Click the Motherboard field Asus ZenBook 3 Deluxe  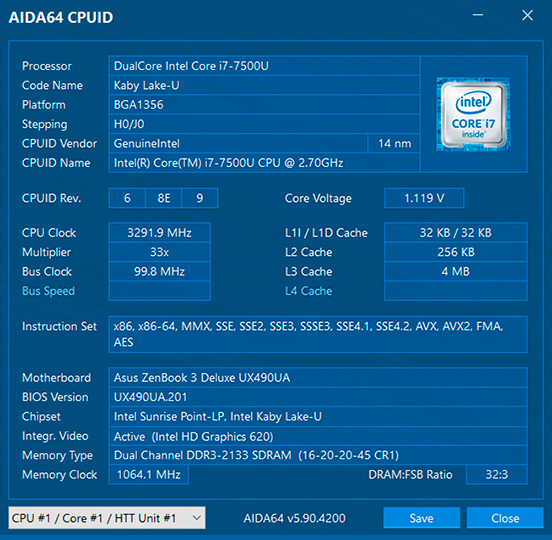(x=318, y=377)
